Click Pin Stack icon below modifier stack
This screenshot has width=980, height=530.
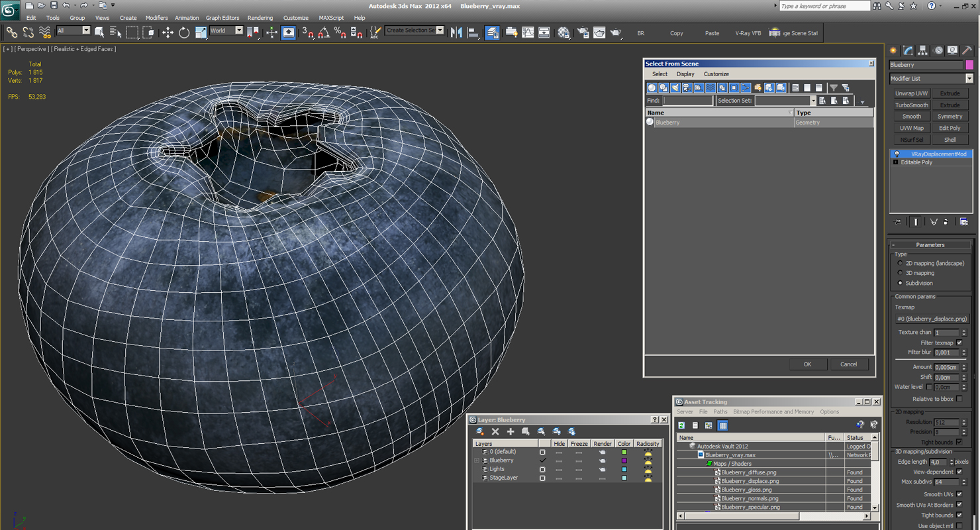pyautogui.click(x=898, y=222)
